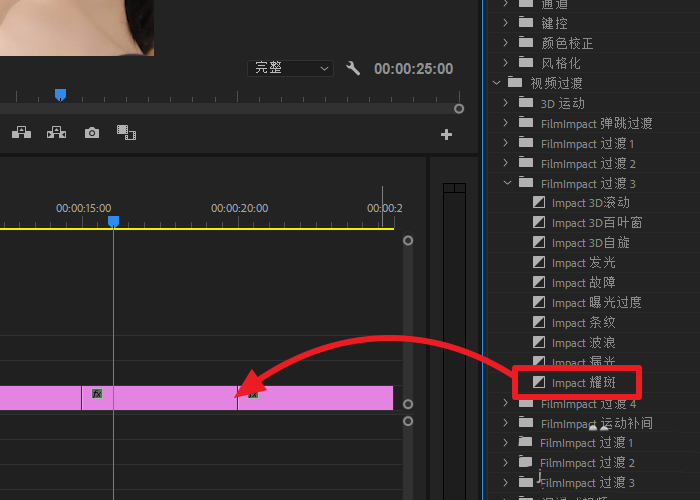The height and width of the screenshot is (500, 700).
Task: Select the Impact 曝光过度 transition
Action: click(x=596, y=303)
